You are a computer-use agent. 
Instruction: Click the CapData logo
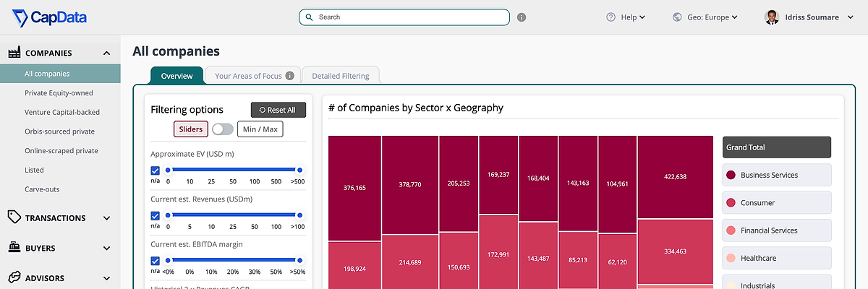point(49,17)
